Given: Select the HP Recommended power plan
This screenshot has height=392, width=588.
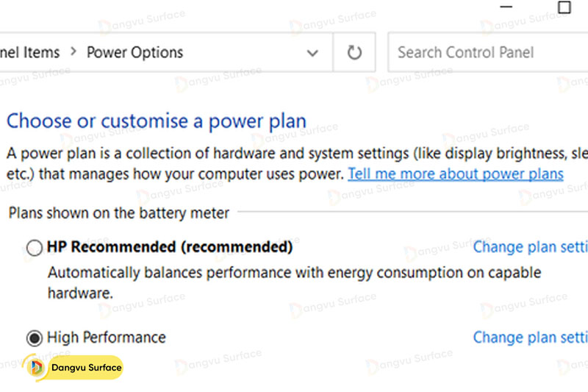Looking at the screenshot, I should click(x=35, y=248).
